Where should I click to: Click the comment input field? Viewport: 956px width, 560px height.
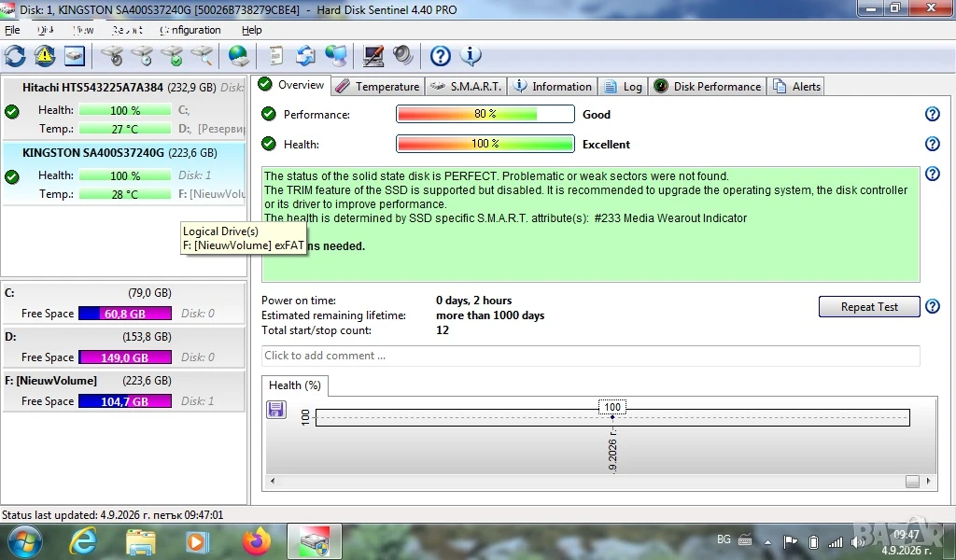click(590, 356)
